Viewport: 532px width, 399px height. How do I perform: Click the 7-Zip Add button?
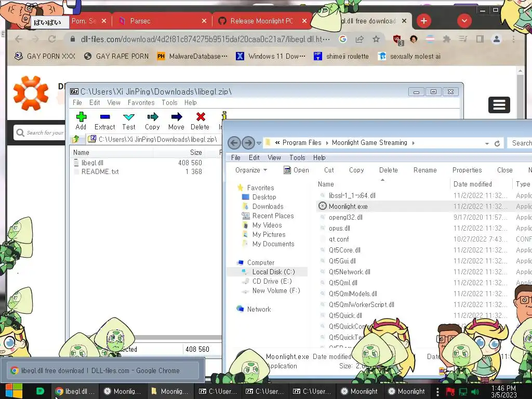(x=81, y=121)
